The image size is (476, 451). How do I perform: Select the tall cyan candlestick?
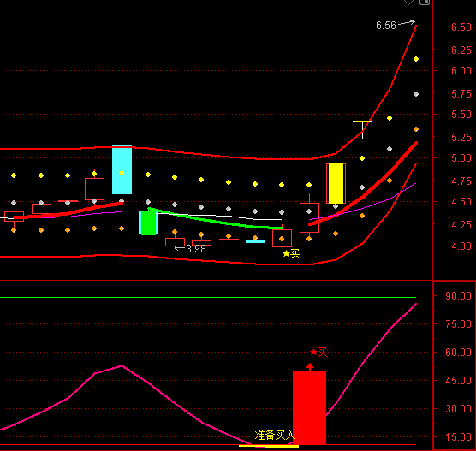(122, 169)
